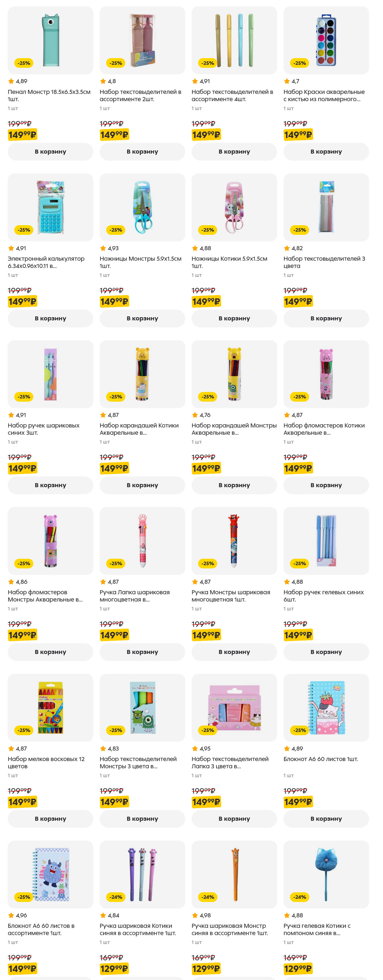
Task: Click the -25% badge on the Пенал Монстр image
Action: (24, 63)
